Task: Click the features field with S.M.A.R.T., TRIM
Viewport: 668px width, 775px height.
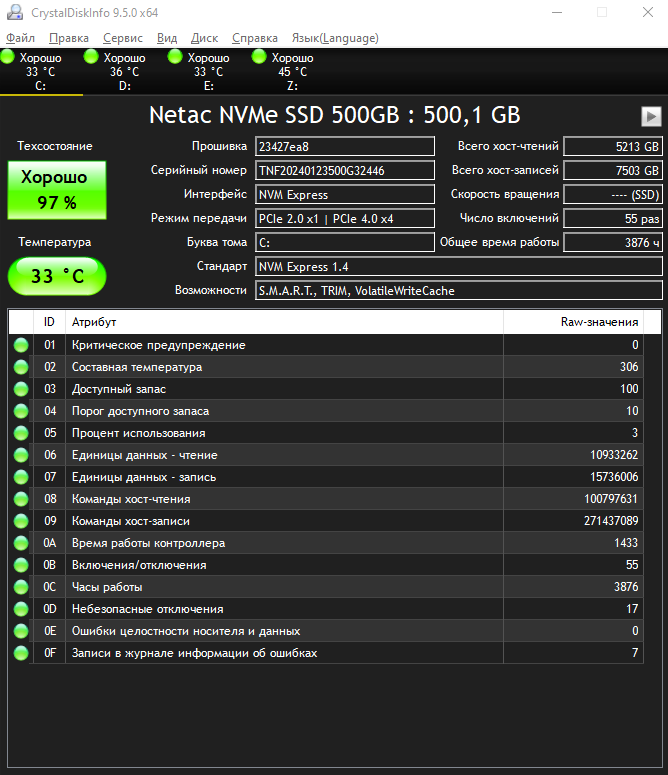Action: [459, 291]
